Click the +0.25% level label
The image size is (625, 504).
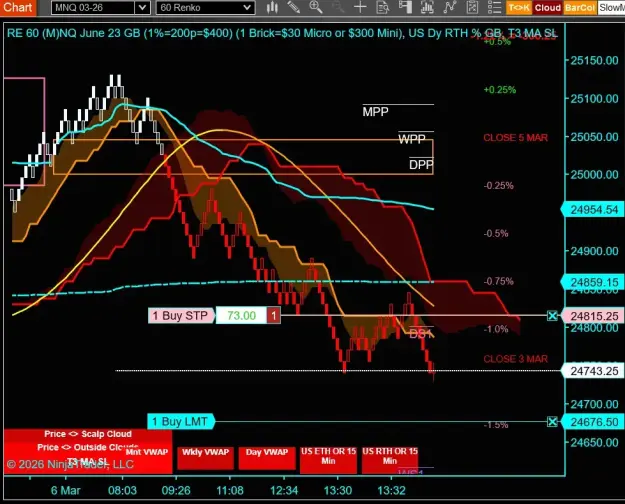pos(499,90)
